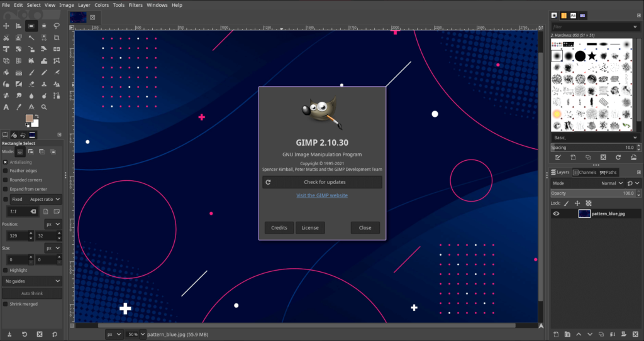Select the 3D Transform cube tool
Image resolution: width=644 pixels, height=341 pixels.
pyautogui.click(x=6, y=61)
